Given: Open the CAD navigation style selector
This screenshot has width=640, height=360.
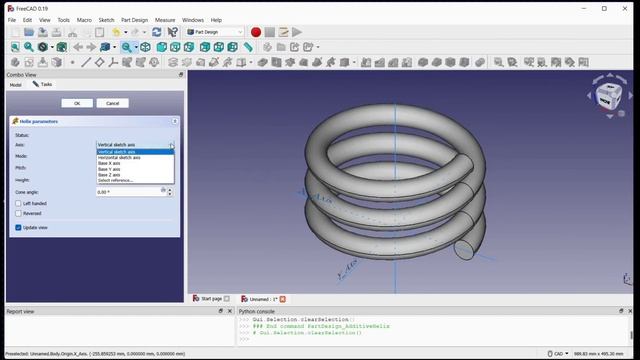Looking at the screenshot, I should point(558,353).
